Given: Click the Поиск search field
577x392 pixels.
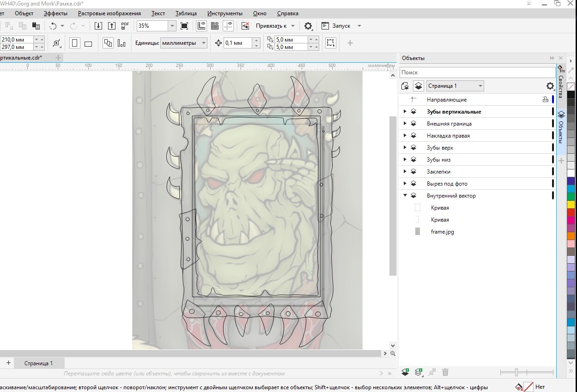Looking at the screenshot, I should click(477, 72).
